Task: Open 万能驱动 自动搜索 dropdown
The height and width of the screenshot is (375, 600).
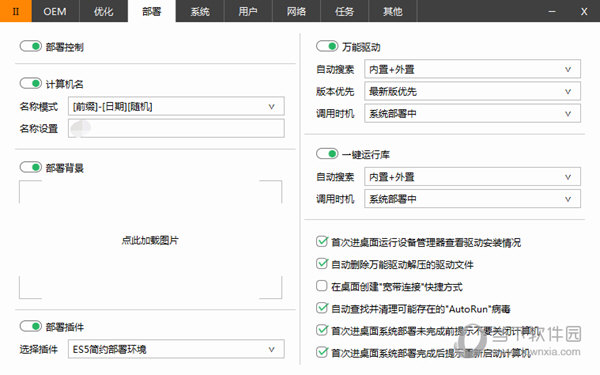Action: click(x=472, y=69)
